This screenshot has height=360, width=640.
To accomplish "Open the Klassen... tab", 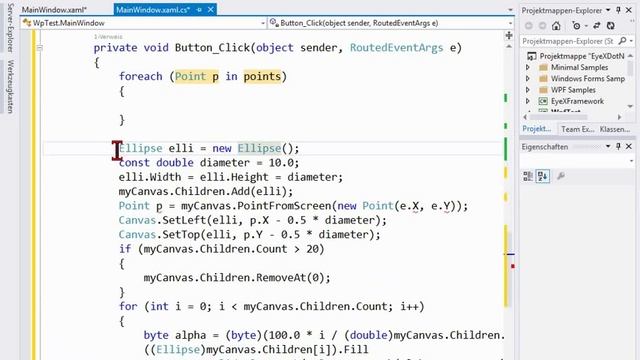I will [x=615, y=129].
